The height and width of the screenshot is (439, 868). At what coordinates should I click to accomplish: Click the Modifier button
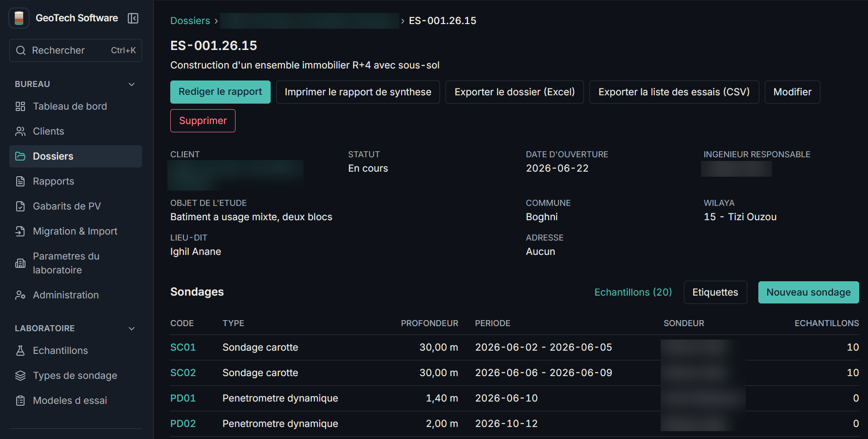[793, 92]
